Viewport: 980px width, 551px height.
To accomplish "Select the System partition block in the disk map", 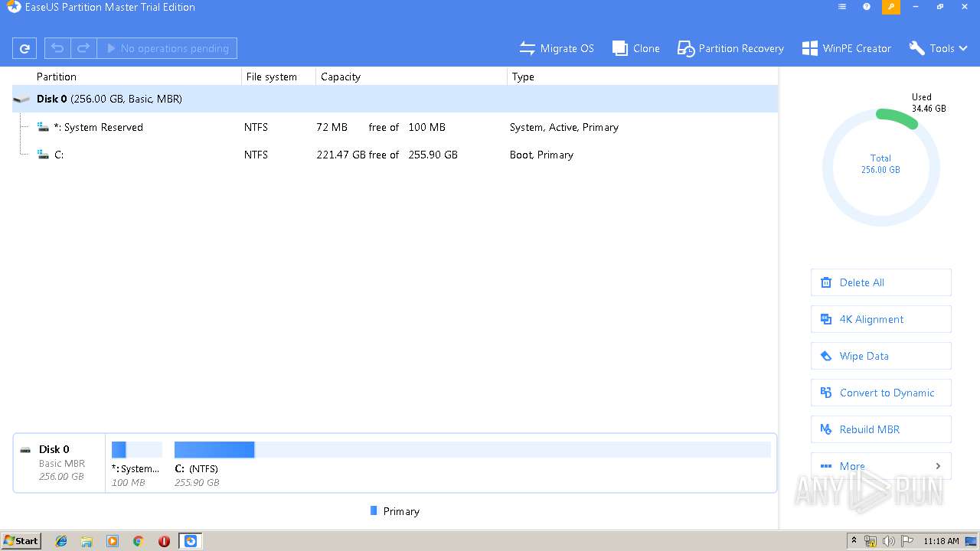I will 136,464.
